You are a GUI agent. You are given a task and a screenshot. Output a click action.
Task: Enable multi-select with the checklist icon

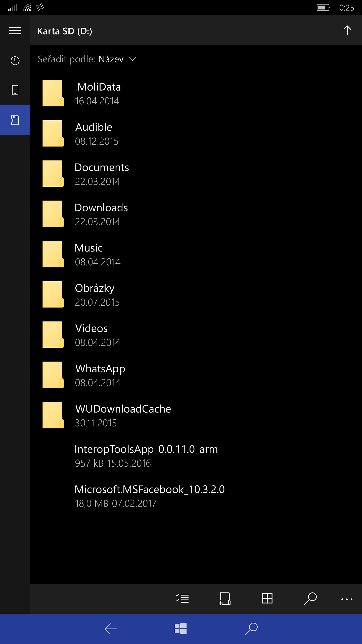point(182,598)
